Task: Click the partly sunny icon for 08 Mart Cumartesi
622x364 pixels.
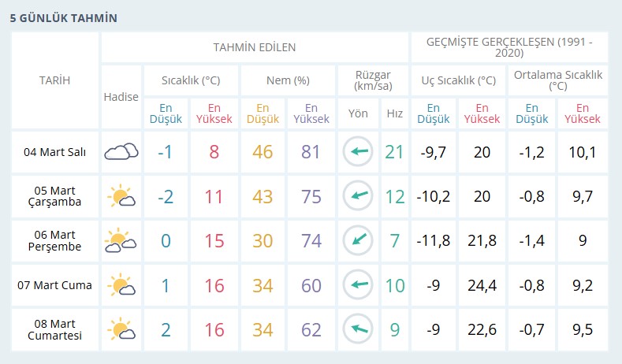Action: tap(121, 329)
